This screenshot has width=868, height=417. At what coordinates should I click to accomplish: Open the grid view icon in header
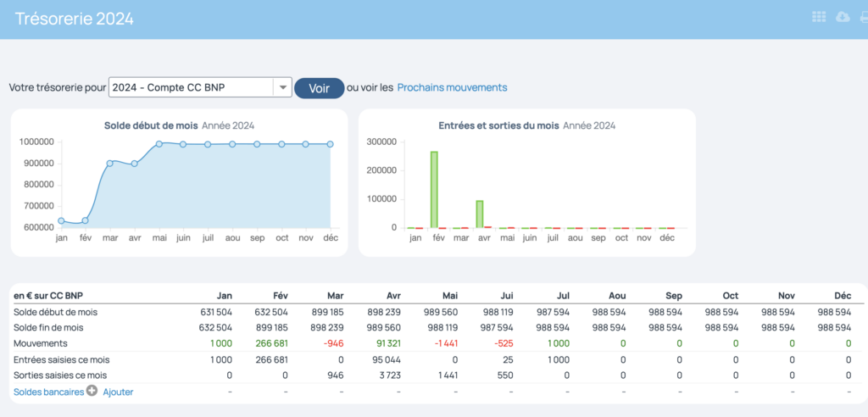coord(819,17)
